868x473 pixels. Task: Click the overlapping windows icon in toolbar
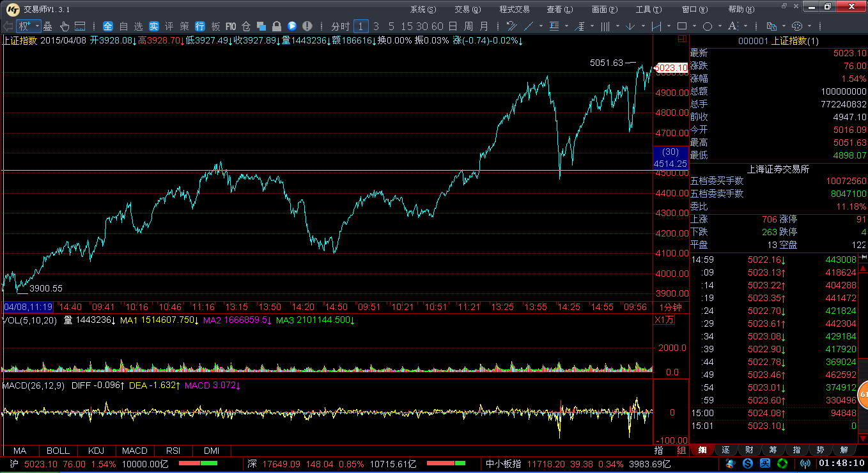tap(261, 26)
